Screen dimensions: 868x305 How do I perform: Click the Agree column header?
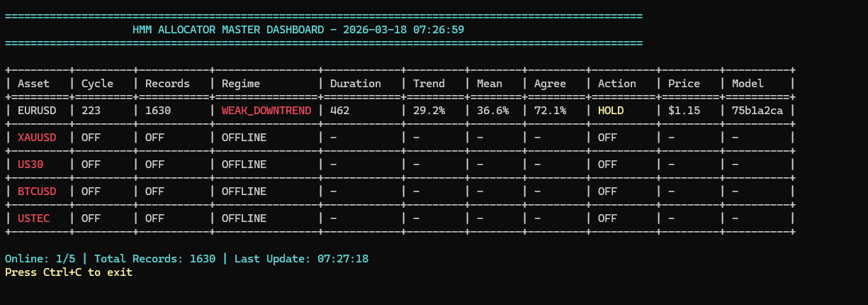coord(550,84)
